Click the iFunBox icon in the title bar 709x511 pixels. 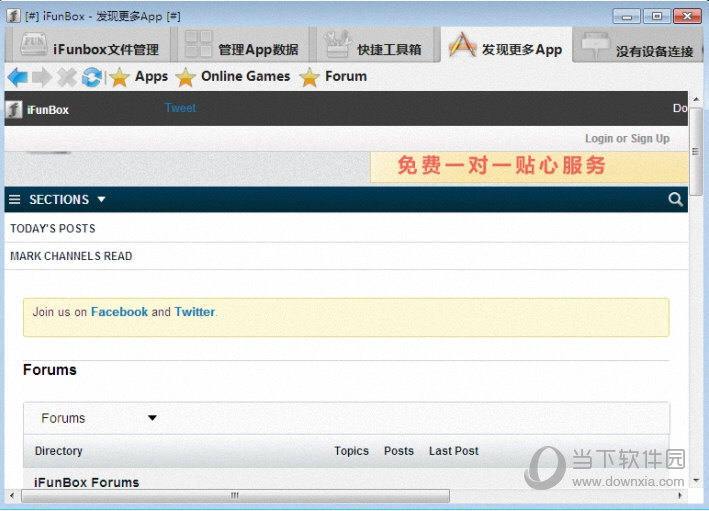pyautogui.click(x=13, y=15)
